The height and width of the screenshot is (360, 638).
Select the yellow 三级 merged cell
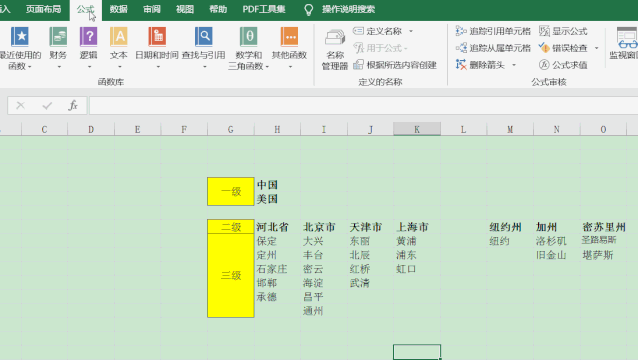231,275
